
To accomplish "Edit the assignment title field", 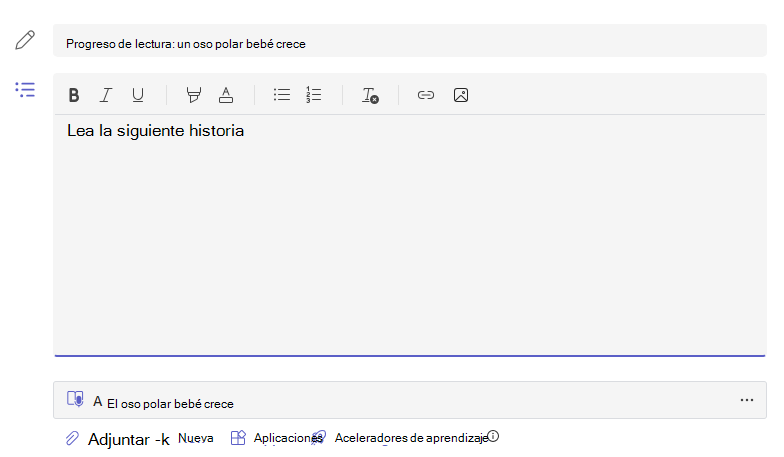I will point(410,40).
